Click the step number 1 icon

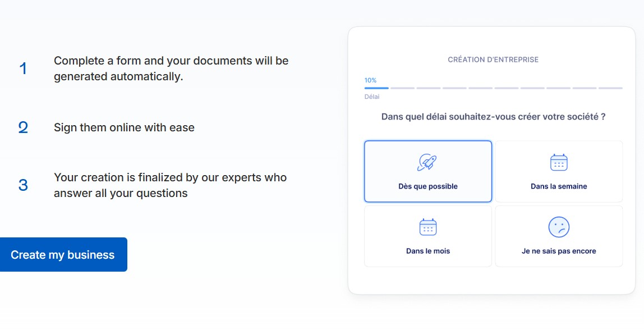[x=23, y=68]
